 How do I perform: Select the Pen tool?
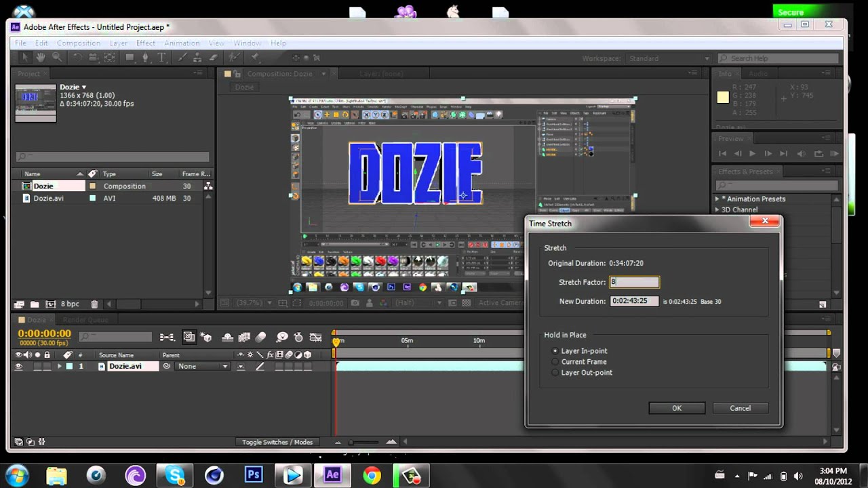click(146, 58)
